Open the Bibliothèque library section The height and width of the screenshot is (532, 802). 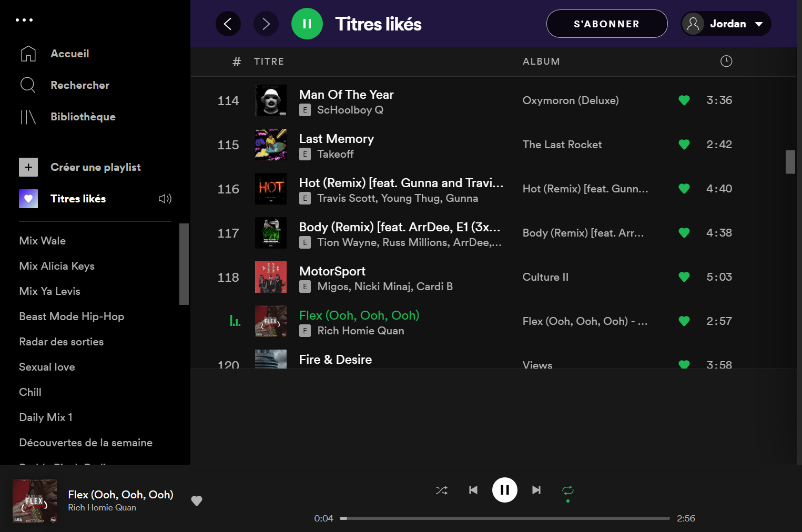tap(83, 117)
